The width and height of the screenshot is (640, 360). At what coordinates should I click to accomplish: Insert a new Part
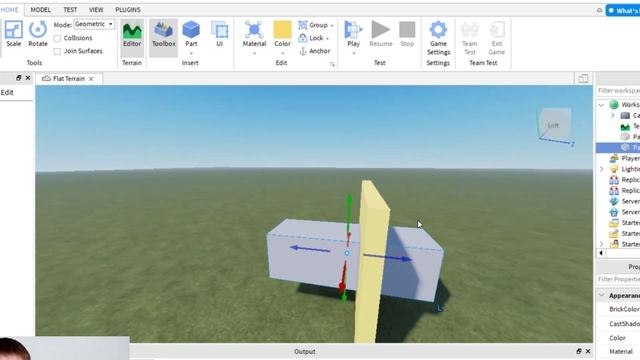click(x=191, y=33)
